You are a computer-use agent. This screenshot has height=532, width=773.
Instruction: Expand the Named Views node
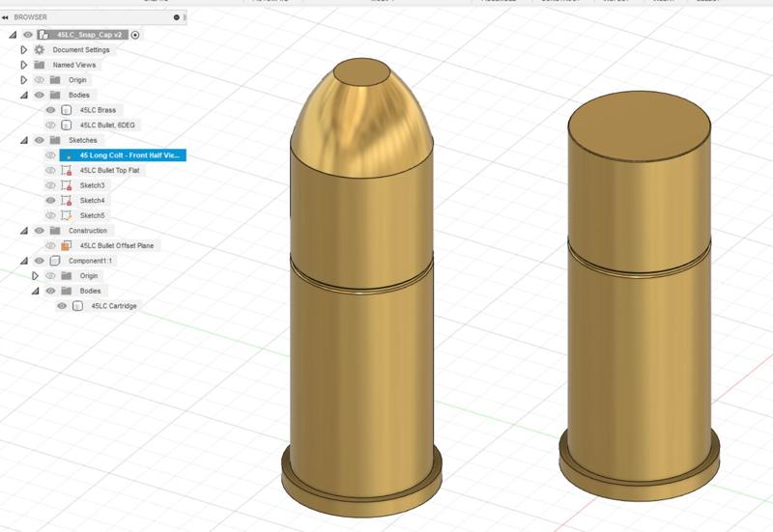point(23,65)
